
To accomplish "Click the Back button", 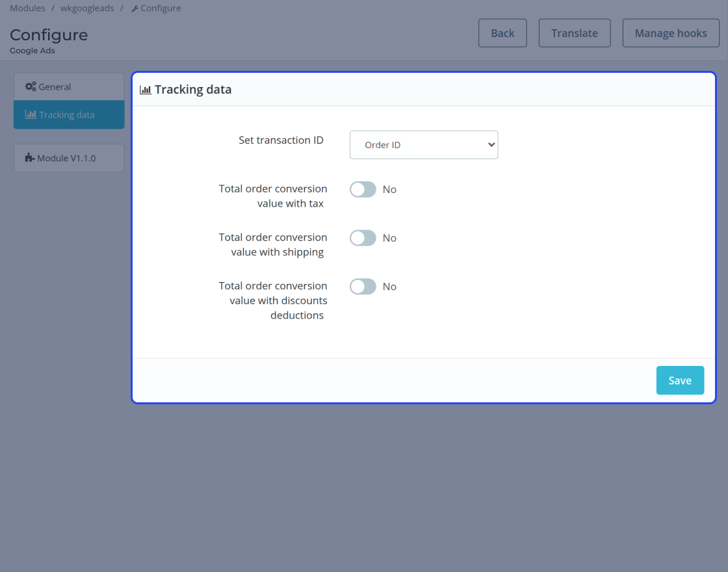I will pos(502,33).
